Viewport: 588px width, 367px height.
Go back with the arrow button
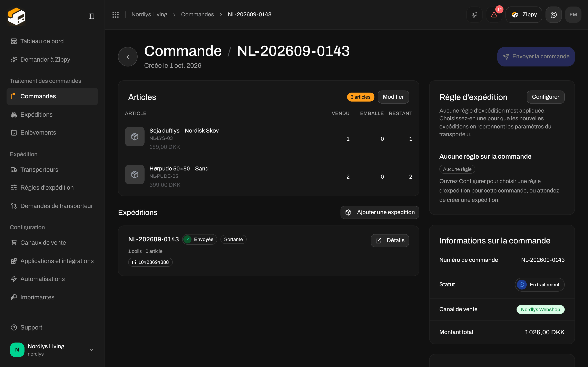click(128, 56)
